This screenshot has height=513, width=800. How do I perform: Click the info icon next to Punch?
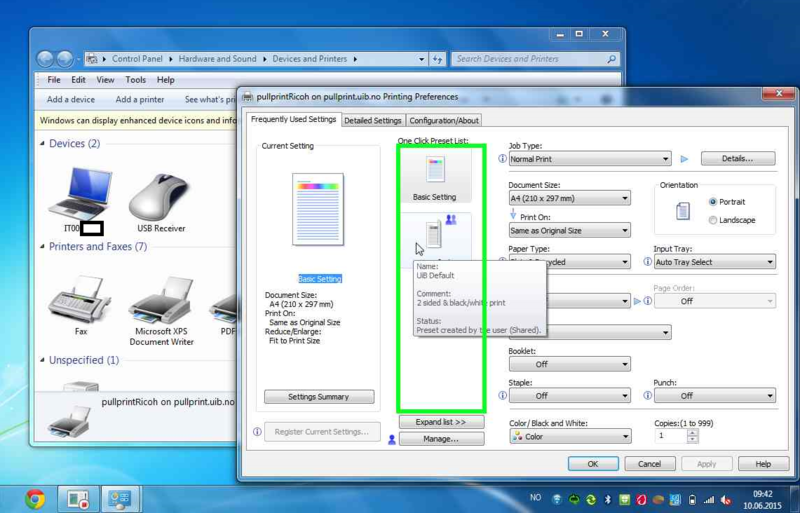click(x=647, y=395)
